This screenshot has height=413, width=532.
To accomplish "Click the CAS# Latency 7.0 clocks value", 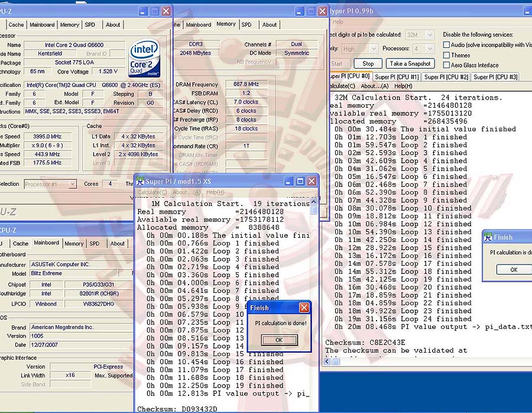I will pos(246,102).
